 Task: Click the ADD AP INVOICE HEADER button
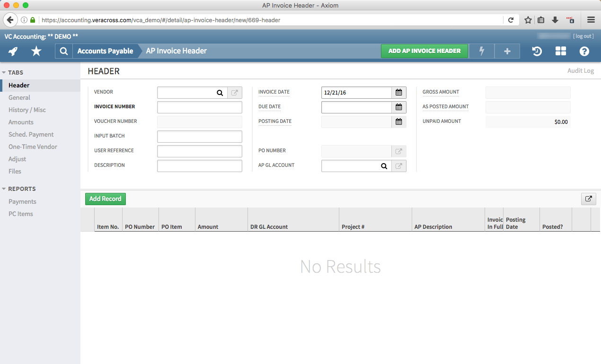pos(424,51)
